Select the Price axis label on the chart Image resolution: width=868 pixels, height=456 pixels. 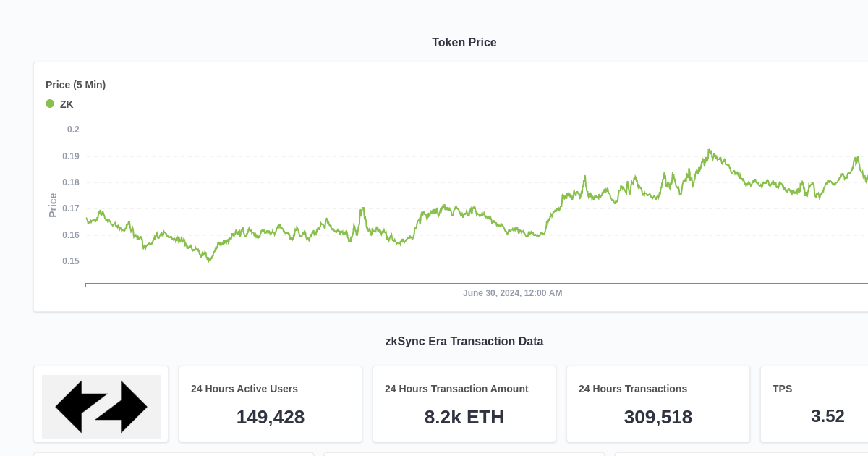tap(51, 203)
